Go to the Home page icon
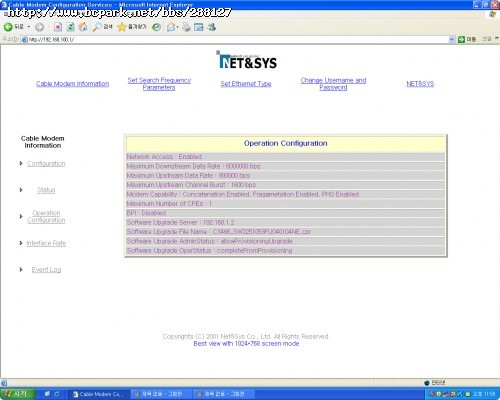Image resolution: width=500 pixels, height=400 pixels. pyautogui.click(x=83, y=27)
